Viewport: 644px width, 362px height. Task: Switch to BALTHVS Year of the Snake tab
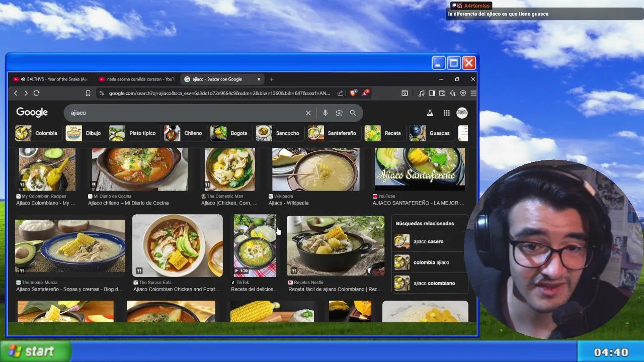pyautogui.click(x=50, y=79)
